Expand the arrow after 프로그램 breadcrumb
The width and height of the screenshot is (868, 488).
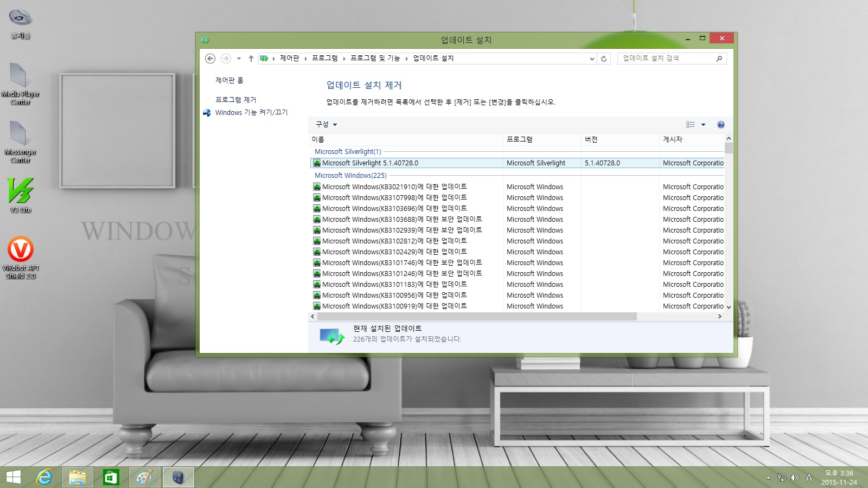pos(344,59)
